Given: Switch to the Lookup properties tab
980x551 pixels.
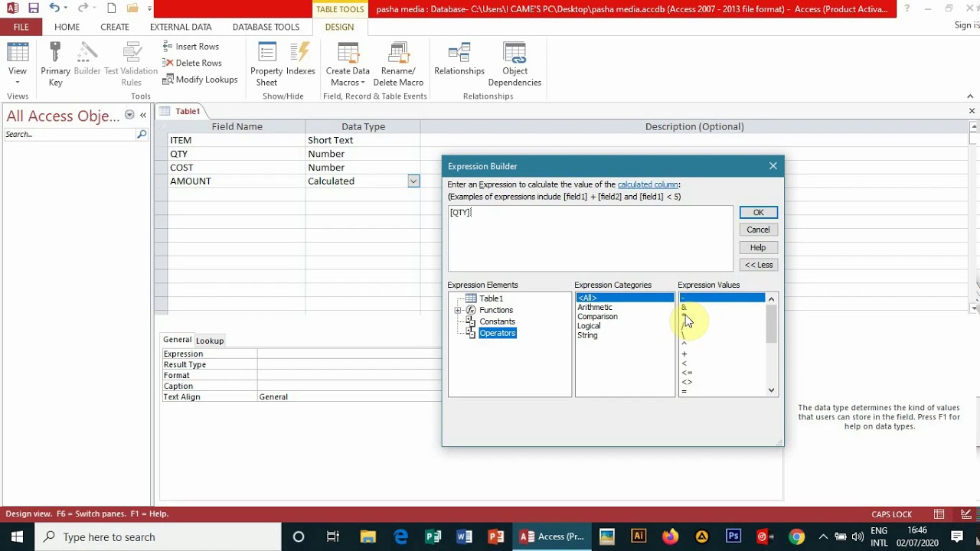Looking at the screenshot, I should [x=210, y=341].
